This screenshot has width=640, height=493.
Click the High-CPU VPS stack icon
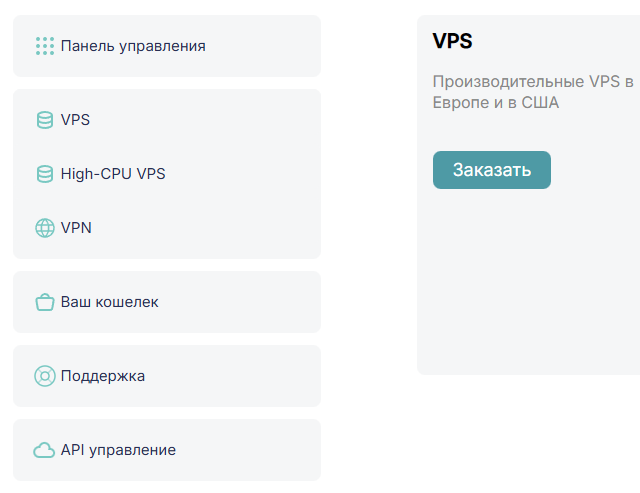(44, 174)
